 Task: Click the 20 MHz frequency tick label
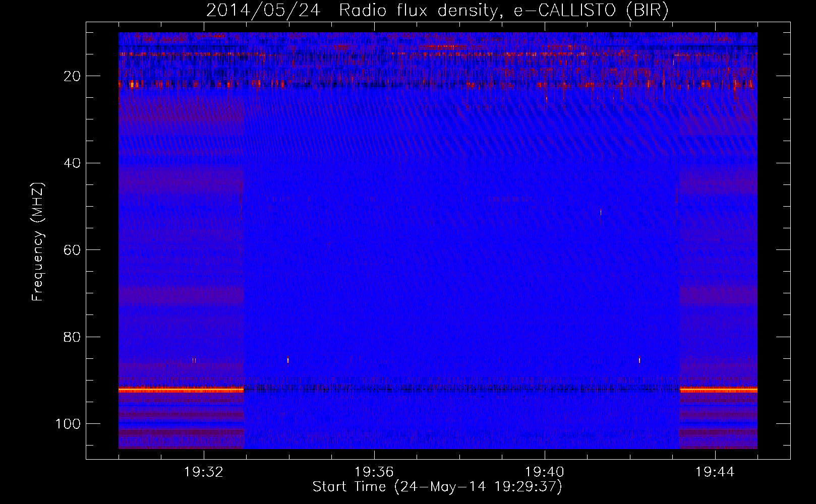point(73,76)
